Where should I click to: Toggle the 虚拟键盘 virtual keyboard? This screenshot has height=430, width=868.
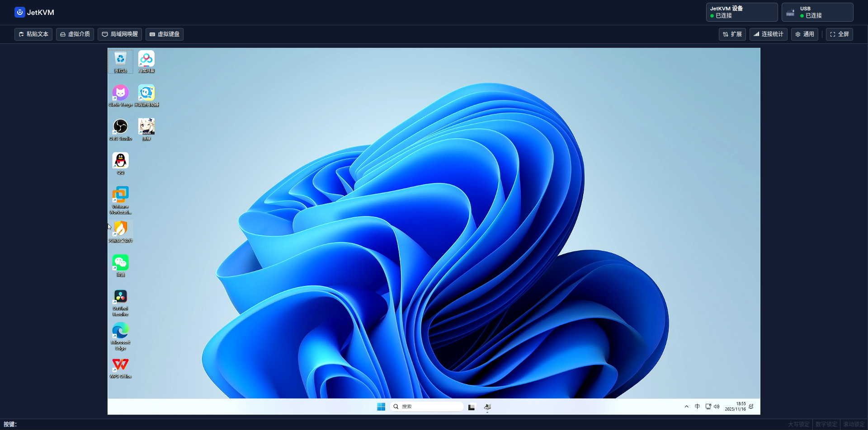[x=165, y=34]
